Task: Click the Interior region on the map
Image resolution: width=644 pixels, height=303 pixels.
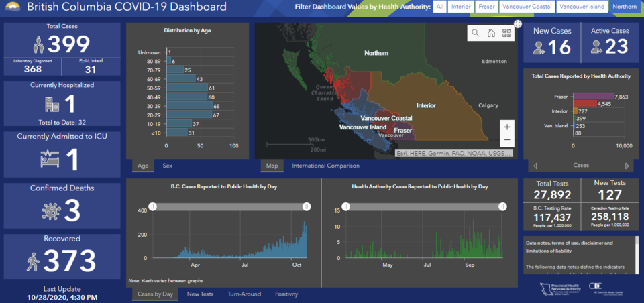Action: pyautogui.click(x=426, y=105)
